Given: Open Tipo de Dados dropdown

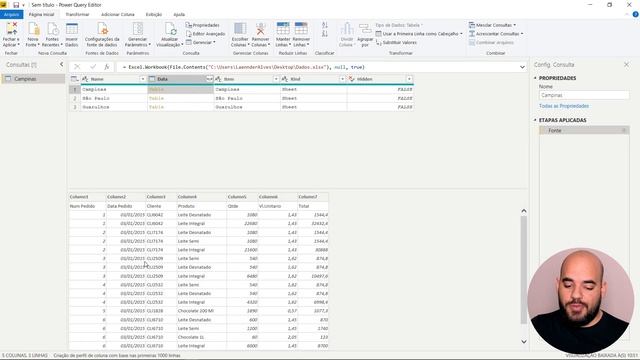Looking at the screenshot, I should click(399, 25).
